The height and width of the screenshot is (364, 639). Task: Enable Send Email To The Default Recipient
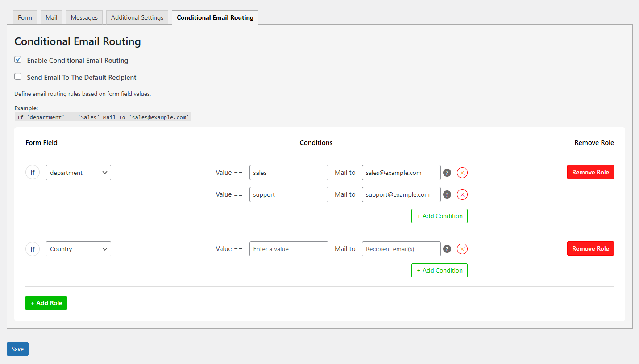click(18, 77)
